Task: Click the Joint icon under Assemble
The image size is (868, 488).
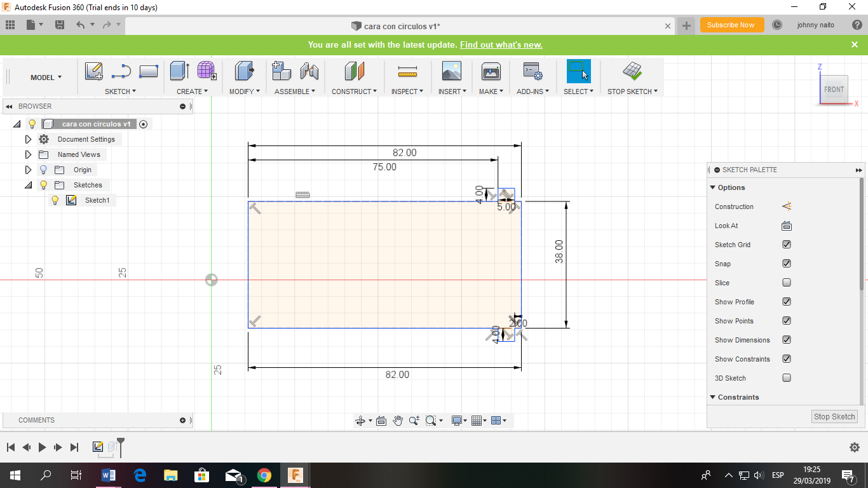Action: pyautogui.click(x=309, y=71)
